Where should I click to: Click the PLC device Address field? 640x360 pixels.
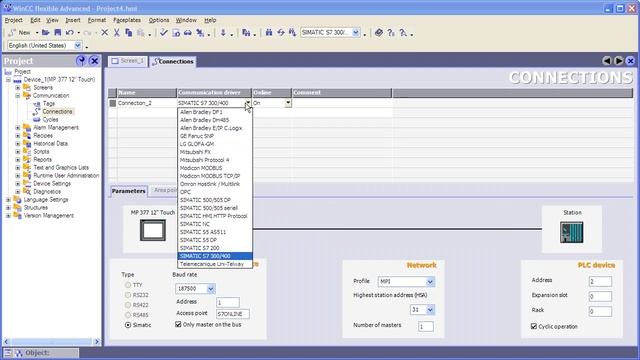click(x=600, y=281)
